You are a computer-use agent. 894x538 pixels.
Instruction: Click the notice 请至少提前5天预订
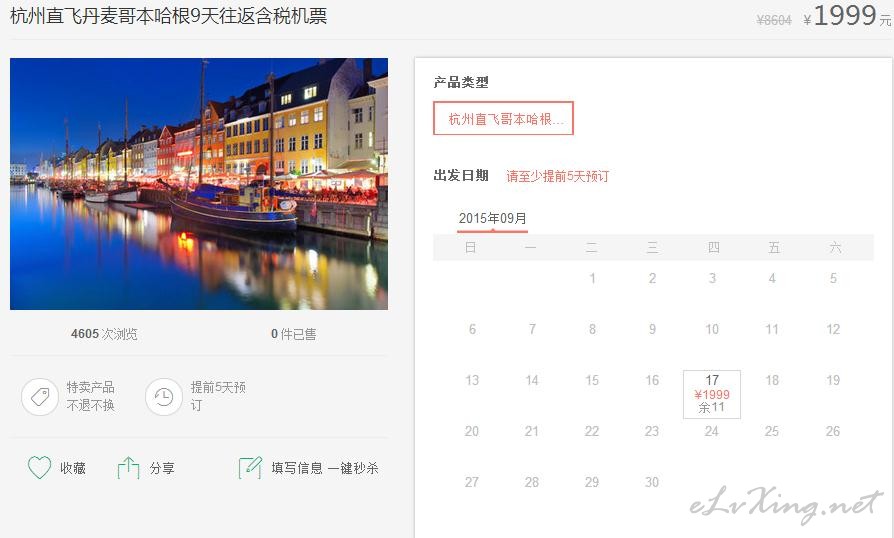(x=558, y=176)
